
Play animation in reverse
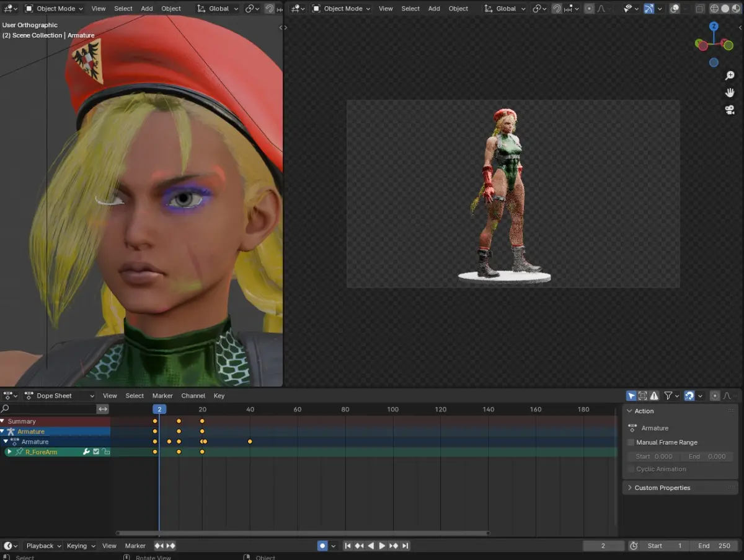[x=371, y=546]
